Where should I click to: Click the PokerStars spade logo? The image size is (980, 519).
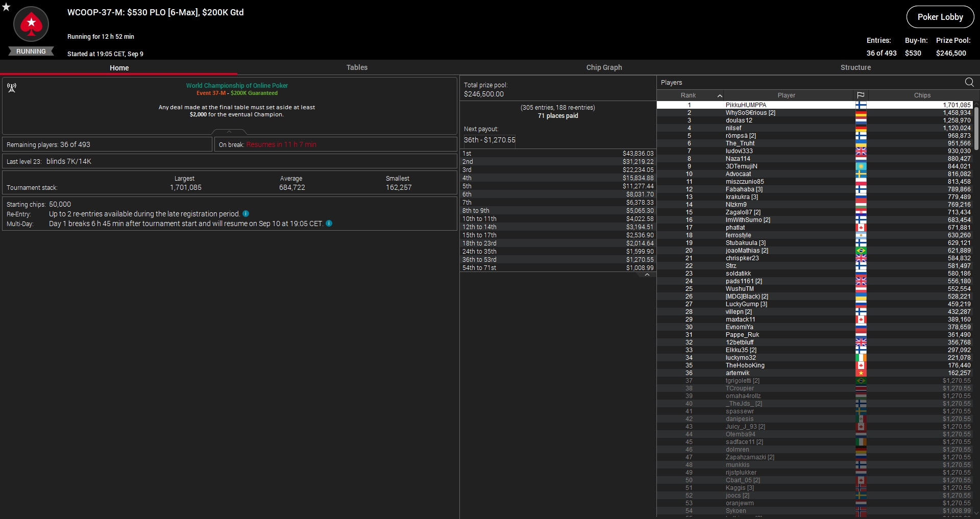pos(31,23)
